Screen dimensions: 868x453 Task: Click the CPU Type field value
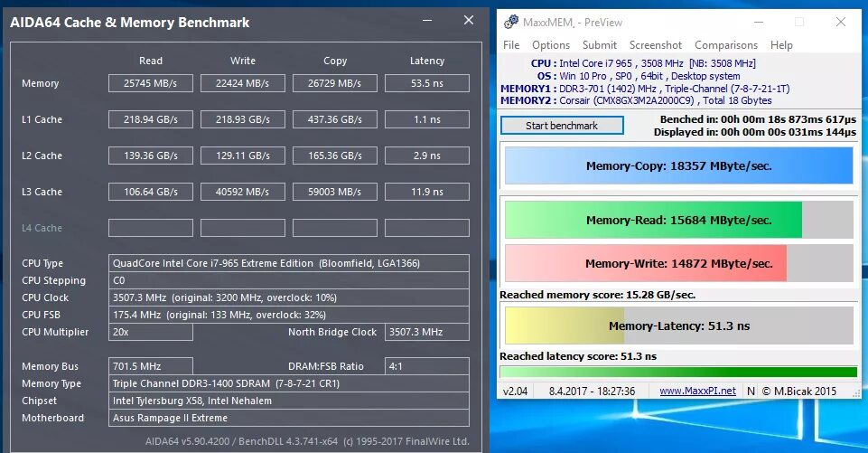tap(289, 263)
